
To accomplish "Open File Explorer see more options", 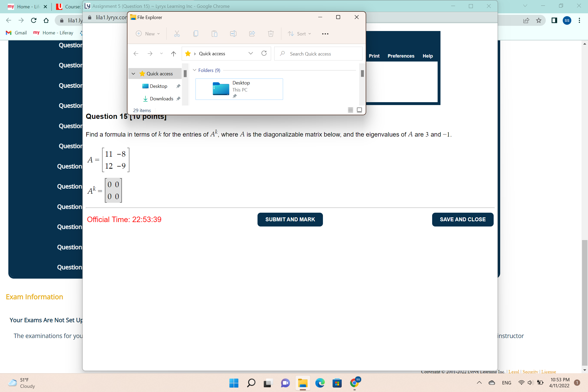I will click(325, 34).
